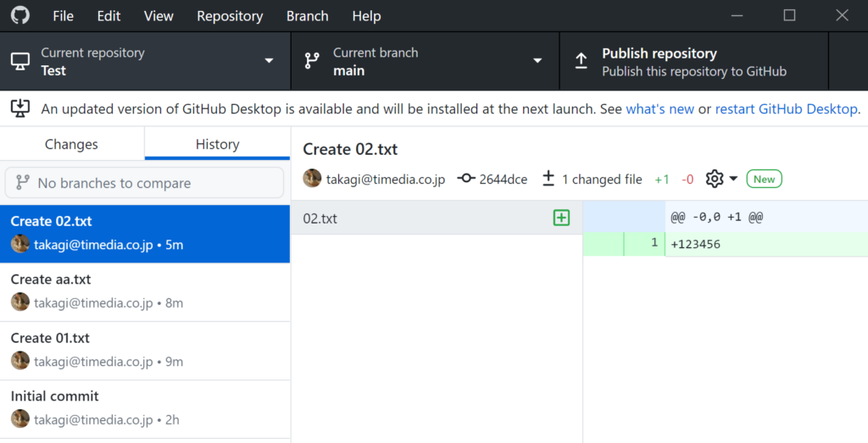Click the upload arrow icon on Publish repository
Image resolution: width=868 pixels, height=443 pixels.
tap(581, 61)
